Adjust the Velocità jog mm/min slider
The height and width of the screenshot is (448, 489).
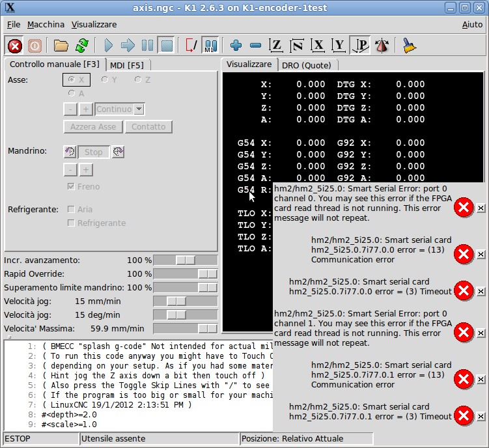[x=185, y=301]
